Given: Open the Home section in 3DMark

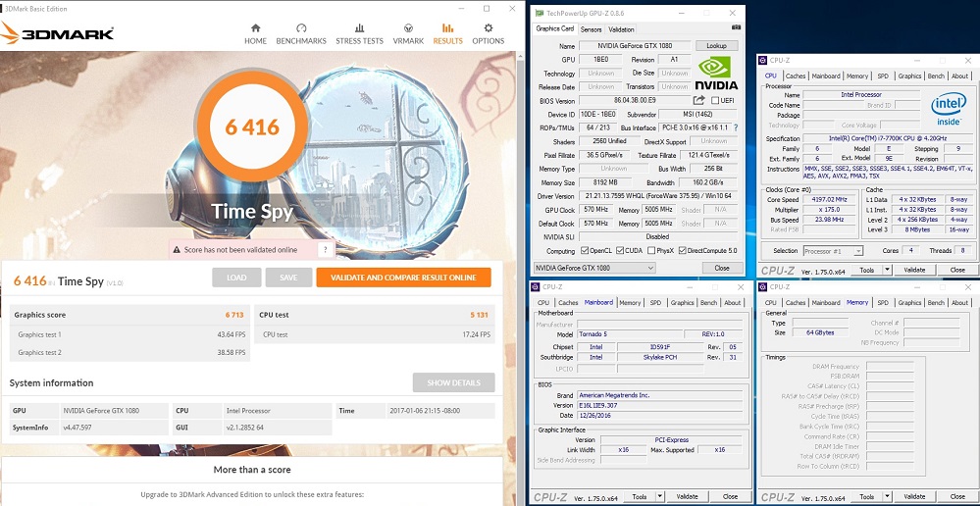Looking at the screenshot, I should click(255, 33).
